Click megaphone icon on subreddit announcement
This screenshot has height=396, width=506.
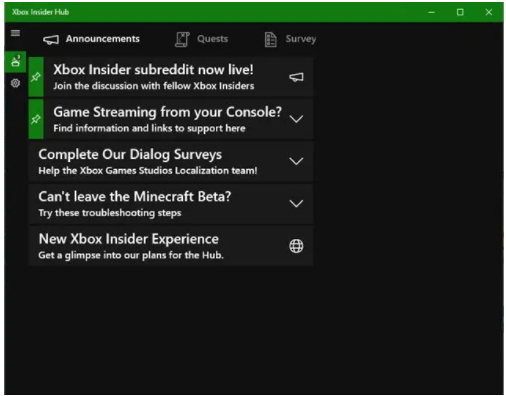(x=296, y=77)
